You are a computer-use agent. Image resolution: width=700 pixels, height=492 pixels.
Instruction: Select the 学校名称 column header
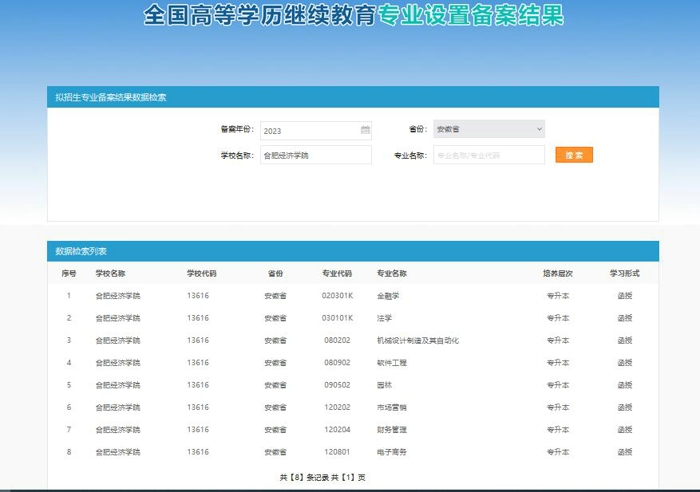click(110, 273)
